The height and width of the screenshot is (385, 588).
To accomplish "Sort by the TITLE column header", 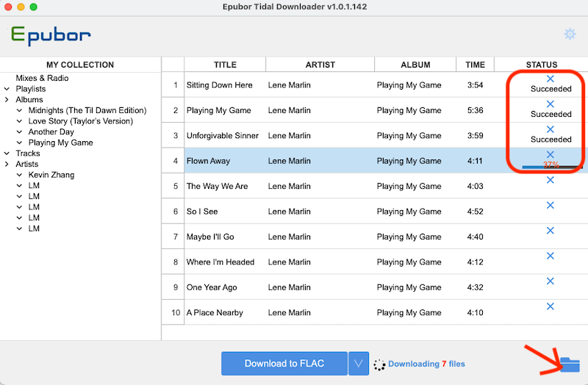I will click(225, 65).
